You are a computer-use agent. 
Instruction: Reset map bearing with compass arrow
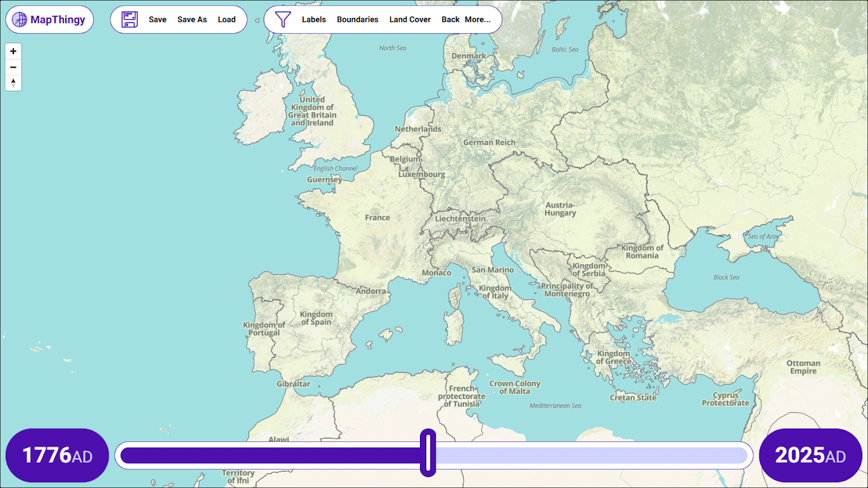13,83
